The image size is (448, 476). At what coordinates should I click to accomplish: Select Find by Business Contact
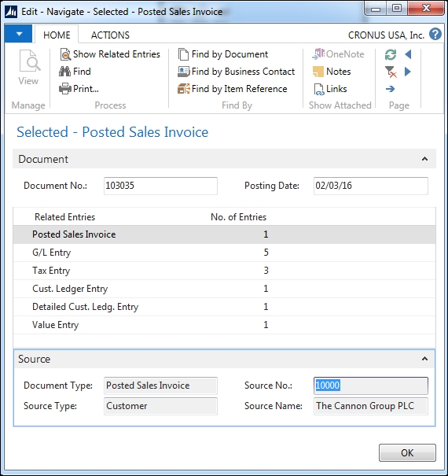[236, 72]
